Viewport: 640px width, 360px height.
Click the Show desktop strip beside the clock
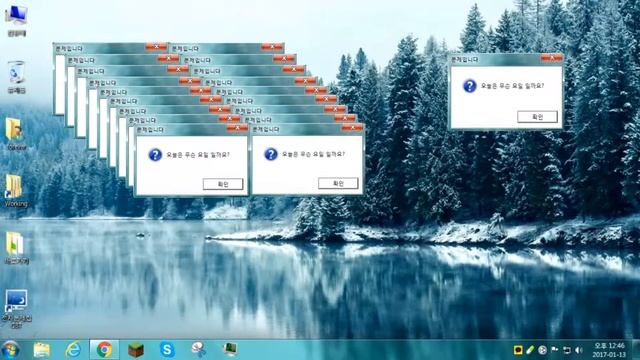coord(636,350)
